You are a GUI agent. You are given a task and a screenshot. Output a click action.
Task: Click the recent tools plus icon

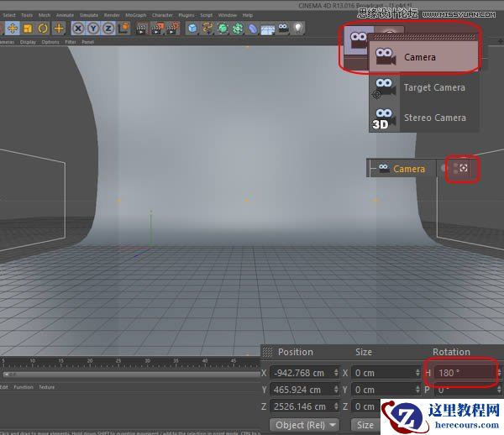click(x=59, y=29)
